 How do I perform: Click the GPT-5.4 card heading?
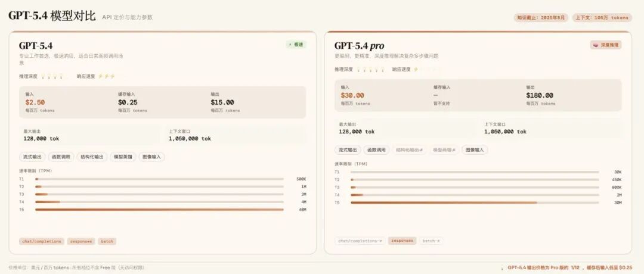tap(36, 45)
